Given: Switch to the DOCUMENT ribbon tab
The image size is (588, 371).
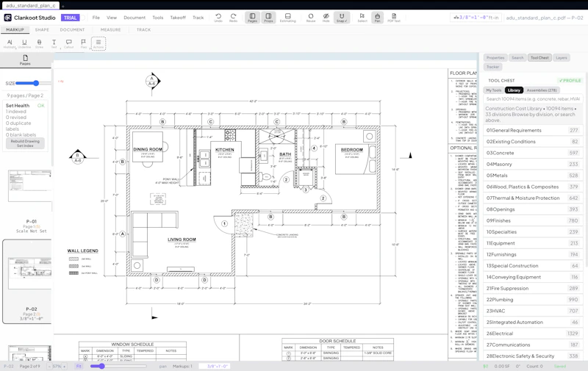Looking at the screenshot, I should click(x=72, y=29).
